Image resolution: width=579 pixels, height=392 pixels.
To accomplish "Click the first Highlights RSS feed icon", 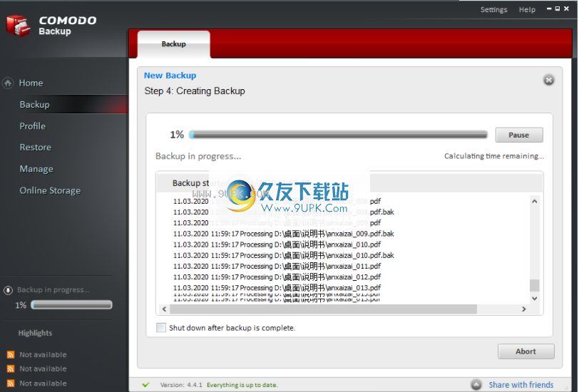I will [11, 355].
